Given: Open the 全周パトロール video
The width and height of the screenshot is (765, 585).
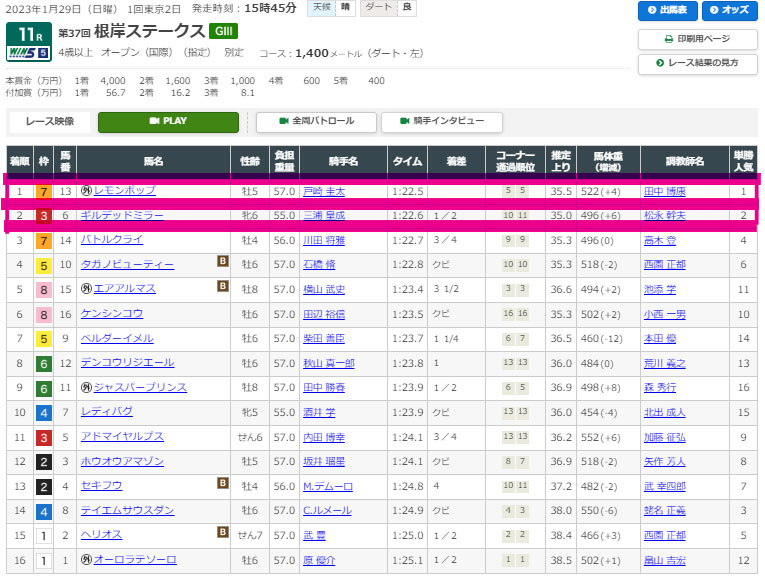Looking at the screenshot, I should (x=315, y=121).
